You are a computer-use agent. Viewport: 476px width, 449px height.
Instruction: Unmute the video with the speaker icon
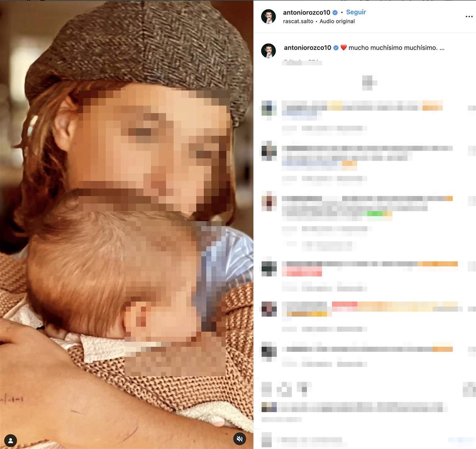tap(239, 439)
